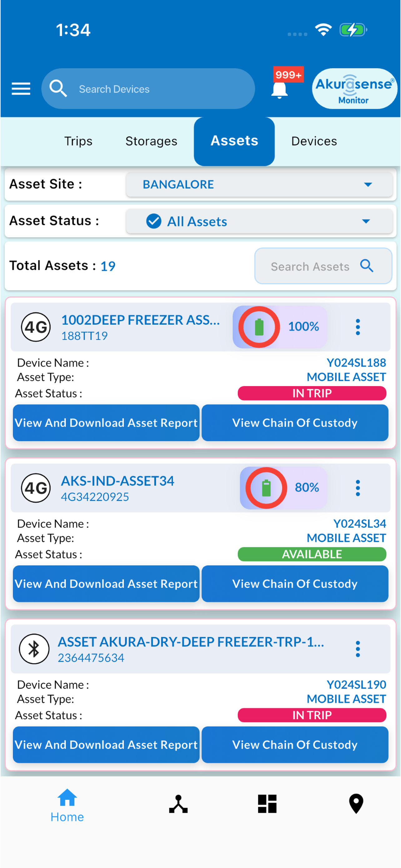The height and width of the screenshot is (868, 401).
Task: Tap the magnifier icon in Search Devices
Action: [x=58, y=89]
